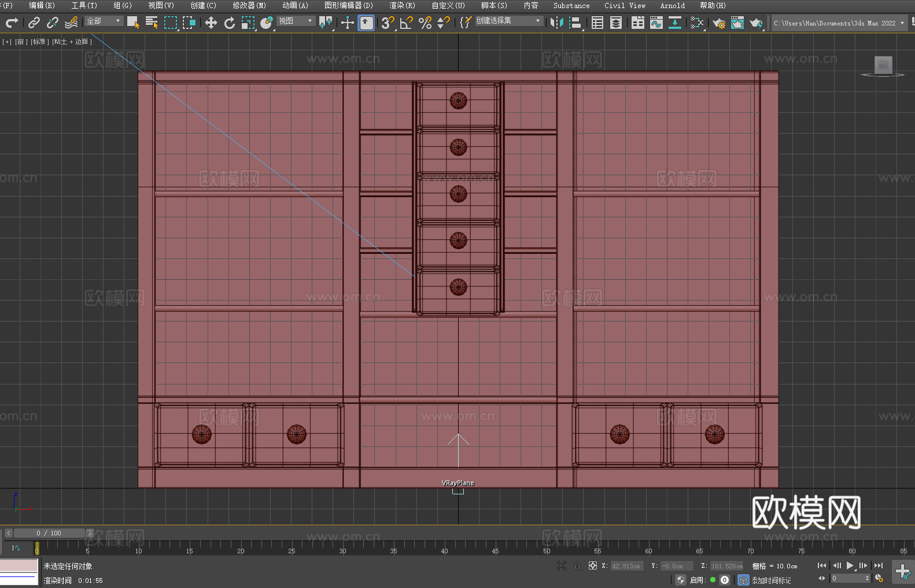Step time slider left arrow
Image resolution: width=915 pixels, height=588 pixels.
tap(8, 533)
